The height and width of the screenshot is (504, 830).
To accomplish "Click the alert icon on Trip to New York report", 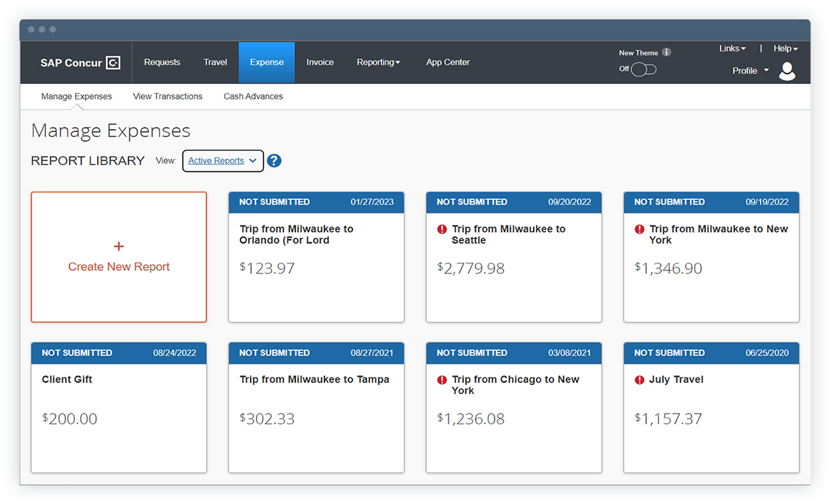I will (x=639, y=229).
